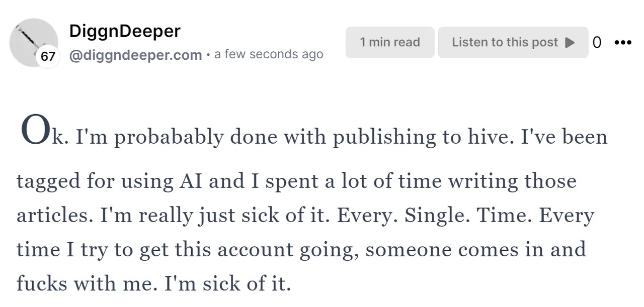The height and width of the screenshot is (307, 644).
Task: Click the 0 count next to Listen button
Action: [597, 43]
